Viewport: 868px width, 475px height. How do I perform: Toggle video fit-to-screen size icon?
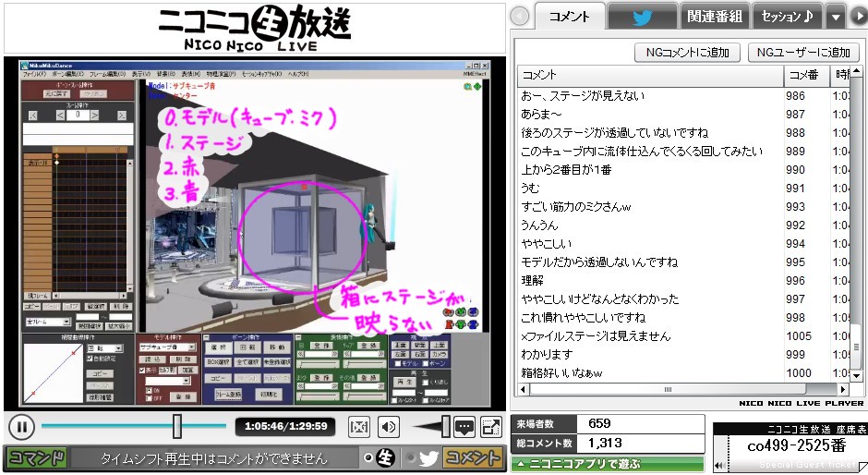coord(359,427)
